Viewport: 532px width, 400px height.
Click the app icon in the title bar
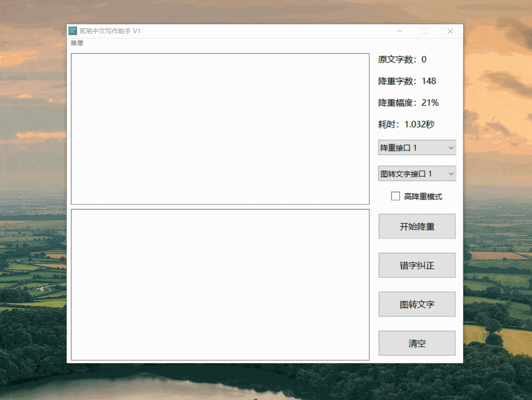[73, 31]
